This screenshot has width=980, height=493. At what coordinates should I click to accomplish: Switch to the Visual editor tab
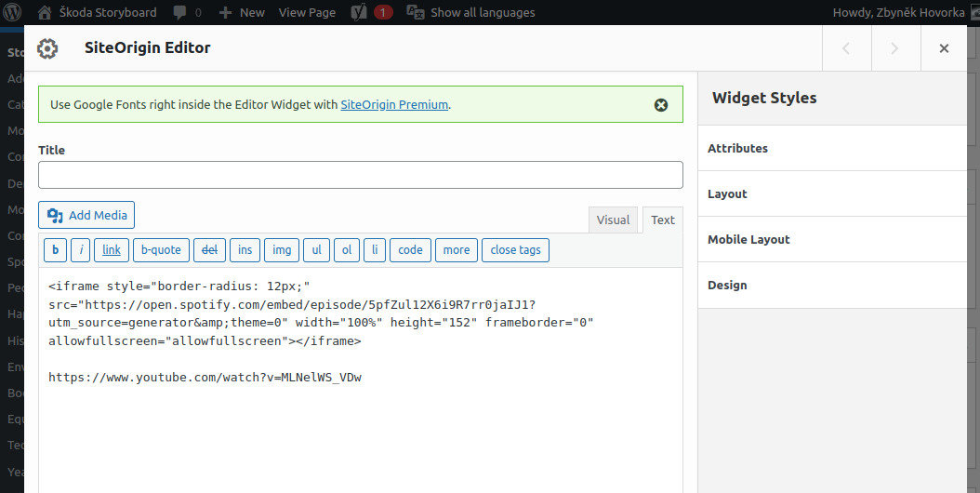point(613,220)
